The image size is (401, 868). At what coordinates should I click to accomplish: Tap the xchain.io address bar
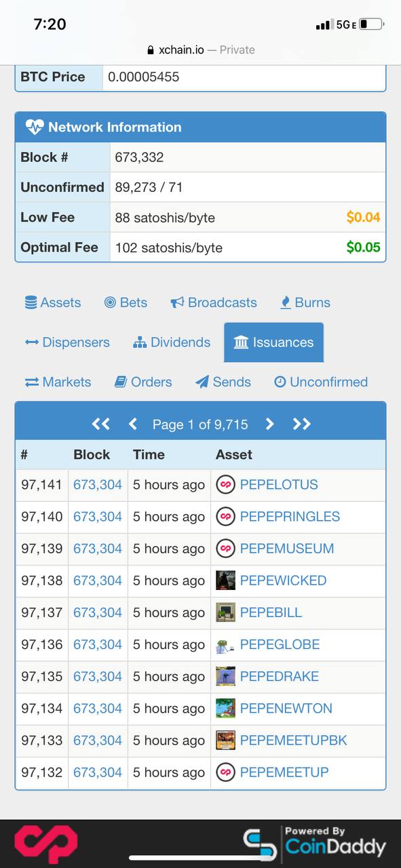point(201,50)
